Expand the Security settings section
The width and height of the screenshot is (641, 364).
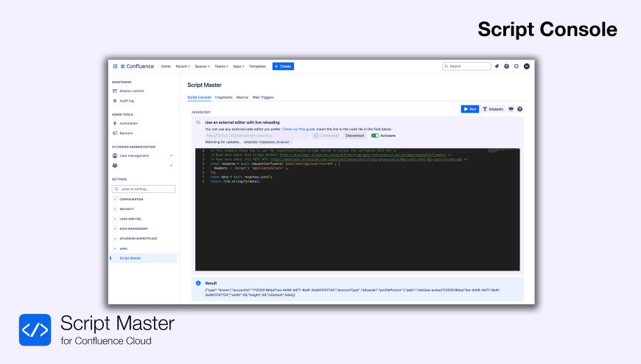click(x=115, y=209)
